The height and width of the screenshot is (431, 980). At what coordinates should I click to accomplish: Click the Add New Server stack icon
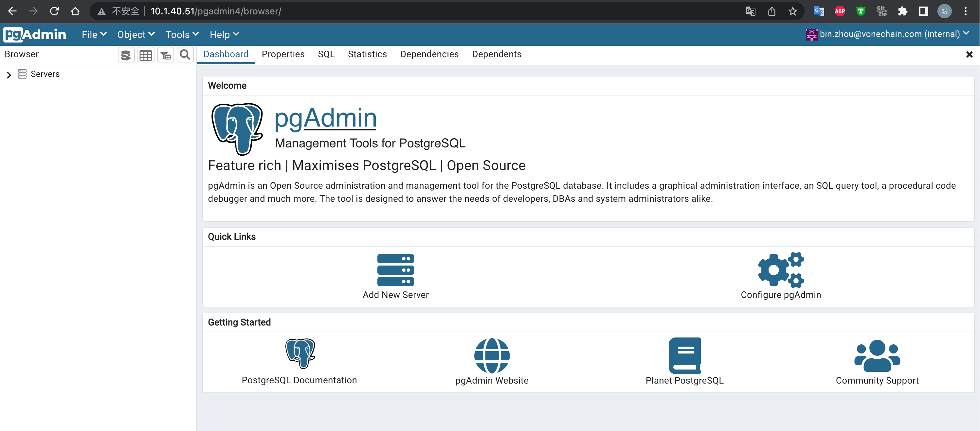click(x=396, y=270)
